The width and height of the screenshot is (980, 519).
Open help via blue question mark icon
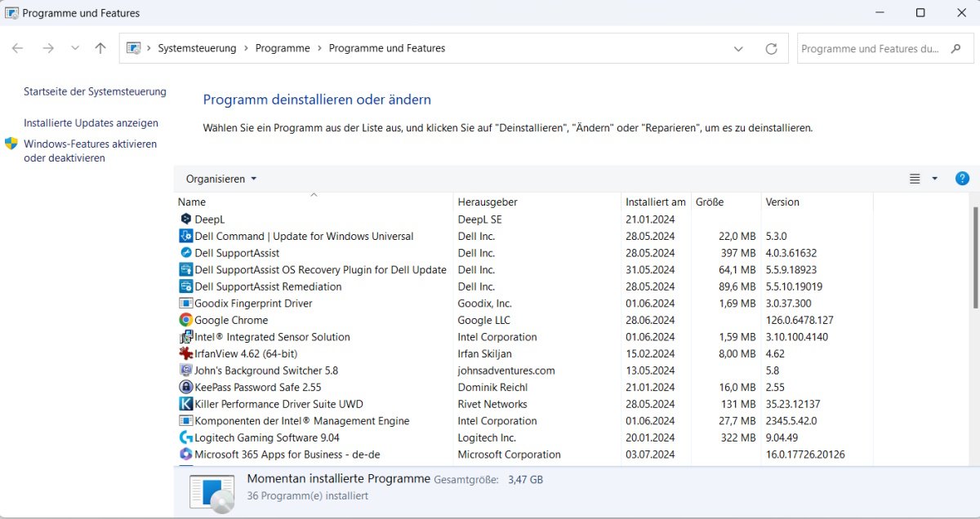[x=962, y=179]
